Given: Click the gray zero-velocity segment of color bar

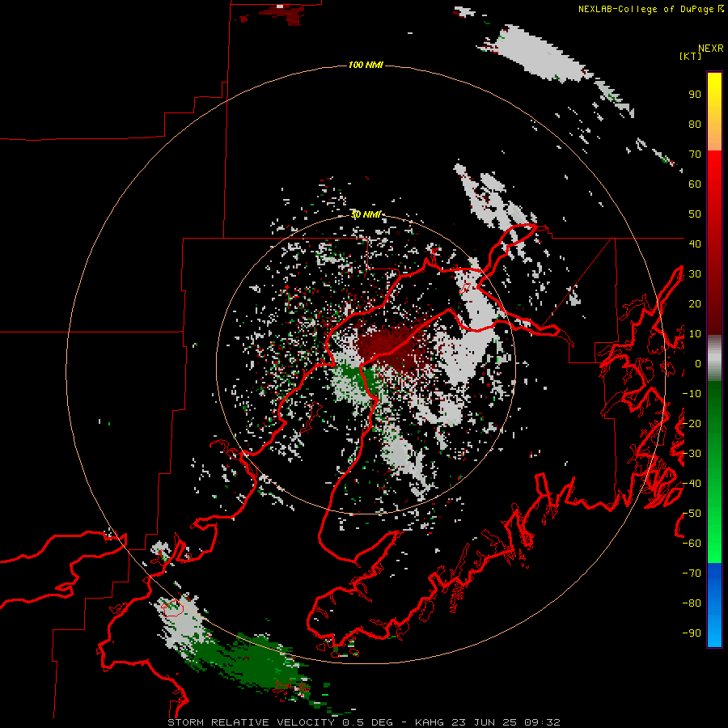Looking at the screenshot, I should (x=714, y=358).
